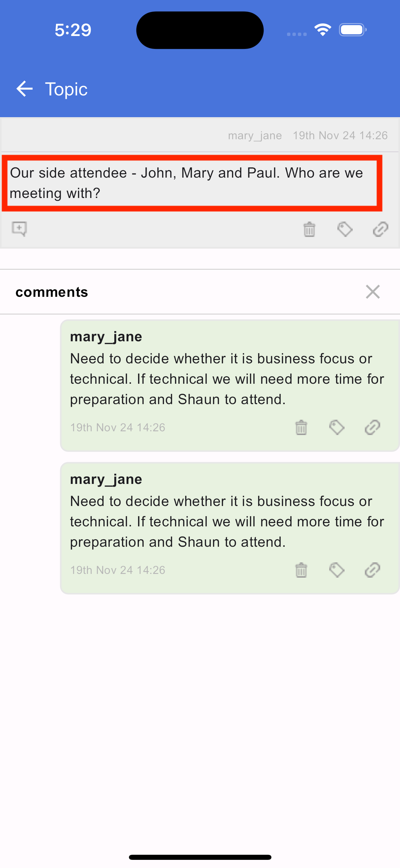Tap the back arrow next to Topic
This screenshot has height=868, width=400.
click(x=24, y=89)
